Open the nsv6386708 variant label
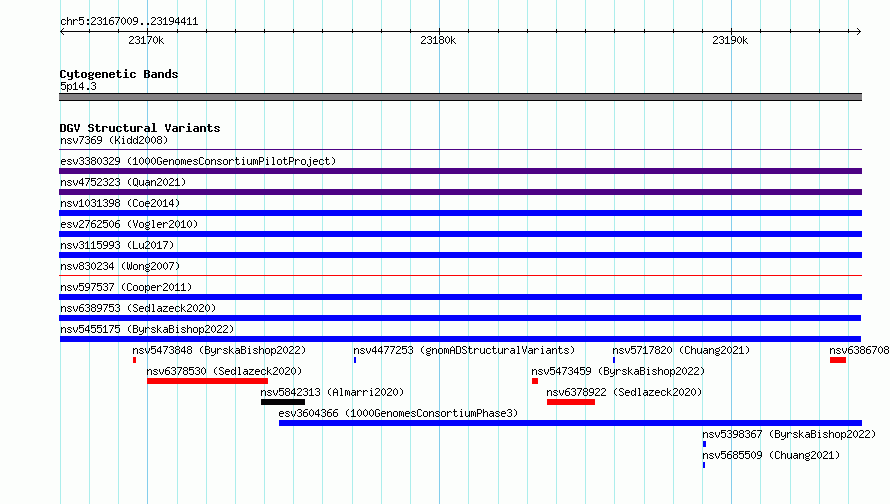 (859, 350)
